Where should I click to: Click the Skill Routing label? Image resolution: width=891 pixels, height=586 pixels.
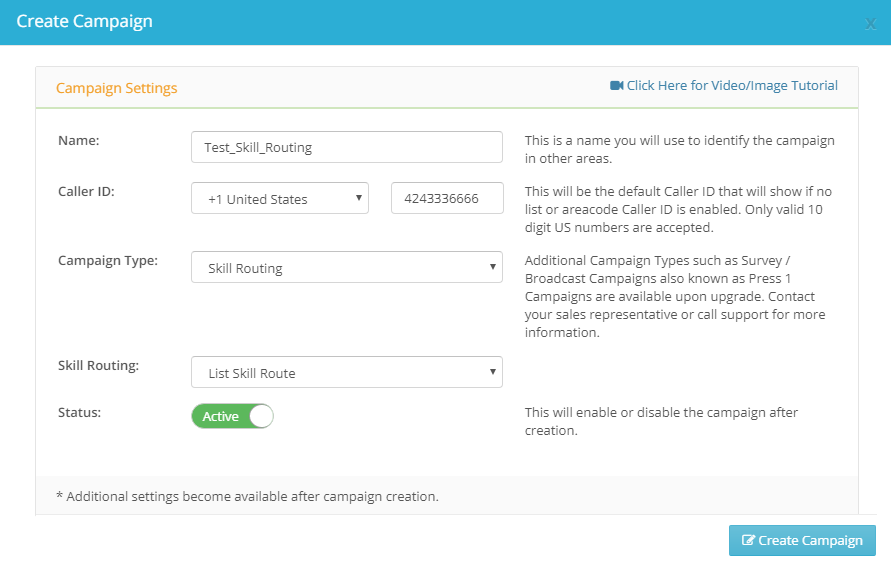point(98,365)
